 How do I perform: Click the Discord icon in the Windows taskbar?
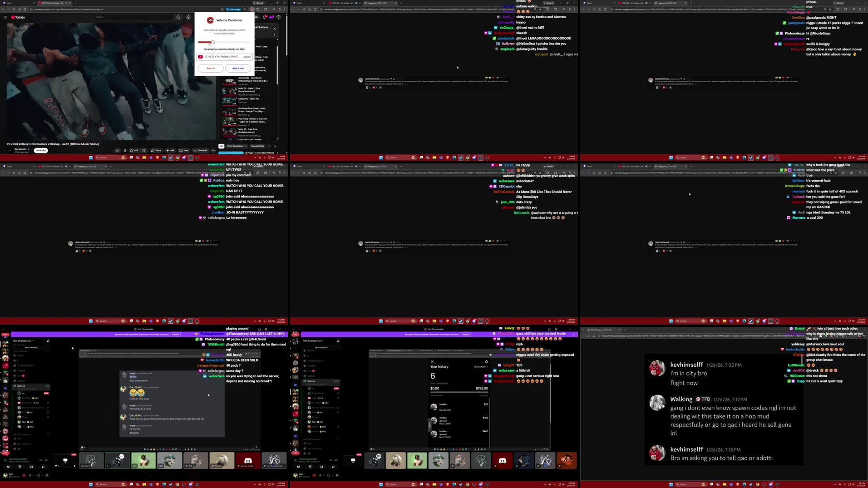click(190, 484)
